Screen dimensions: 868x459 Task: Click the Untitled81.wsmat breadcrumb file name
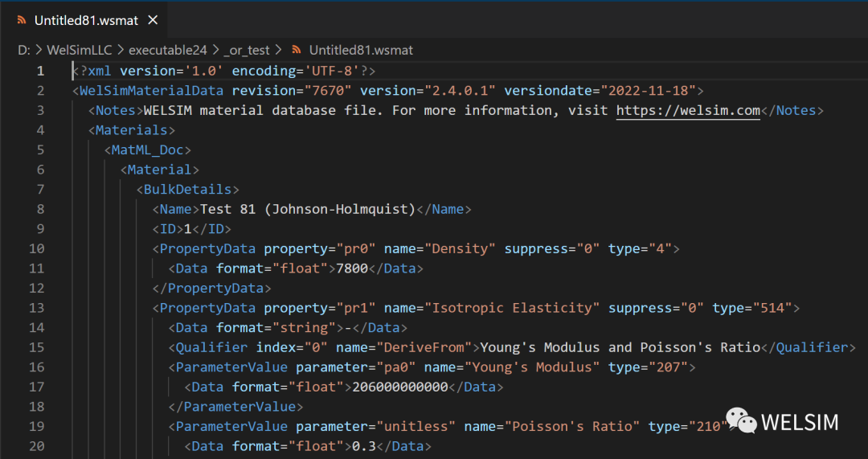click(361, 50)
